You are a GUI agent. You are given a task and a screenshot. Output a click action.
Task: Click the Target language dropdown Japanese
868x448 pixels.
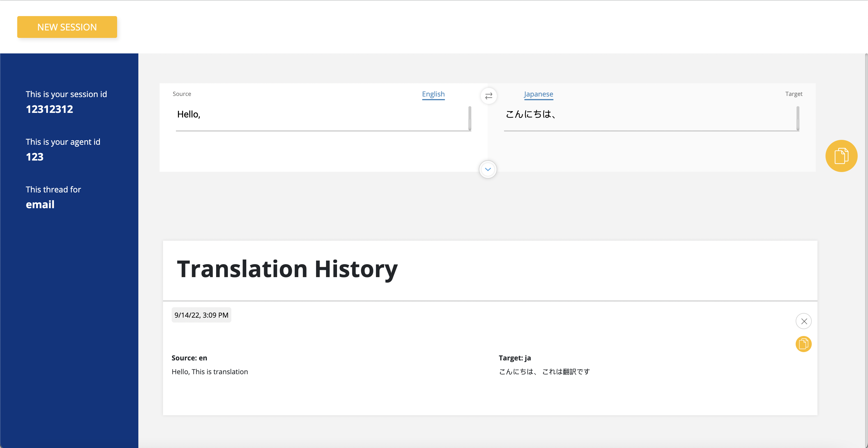coord(539,94)
